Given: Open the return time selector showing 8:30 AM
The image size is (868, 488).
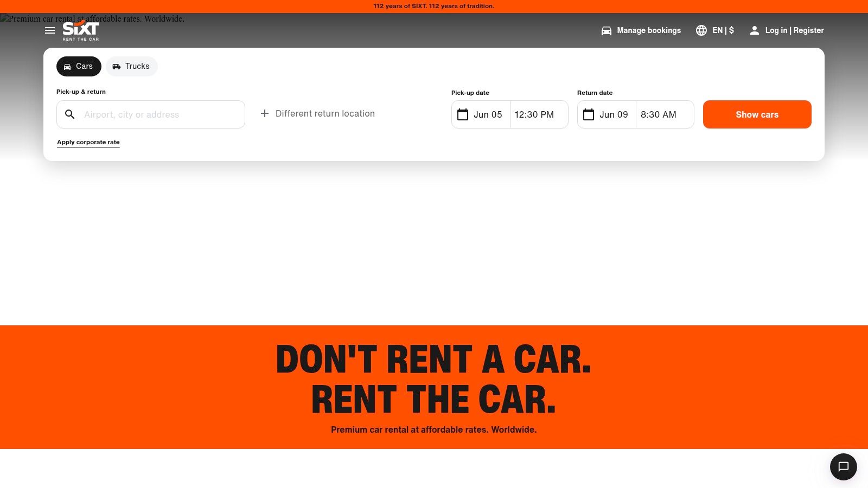Looking at the screenshot, I should 658,114.
